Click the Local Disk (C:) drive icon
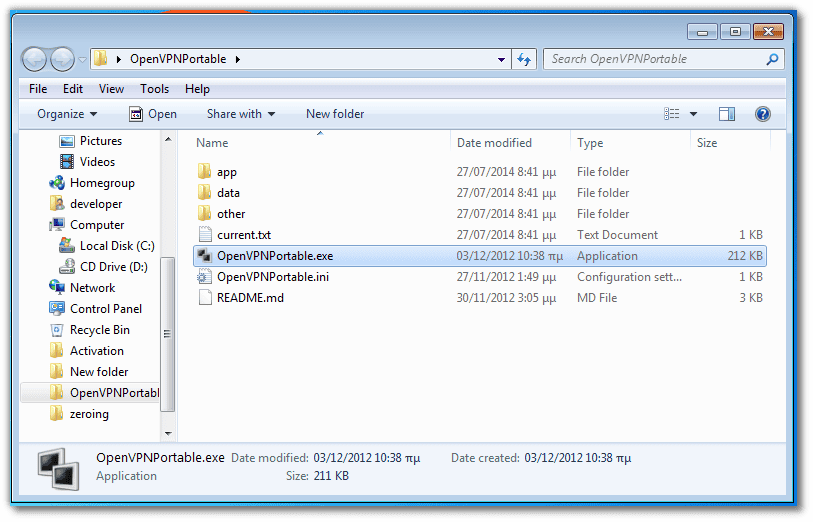This screenshot has height=522, width=813. pyautogui.click(x=67, y=246)
